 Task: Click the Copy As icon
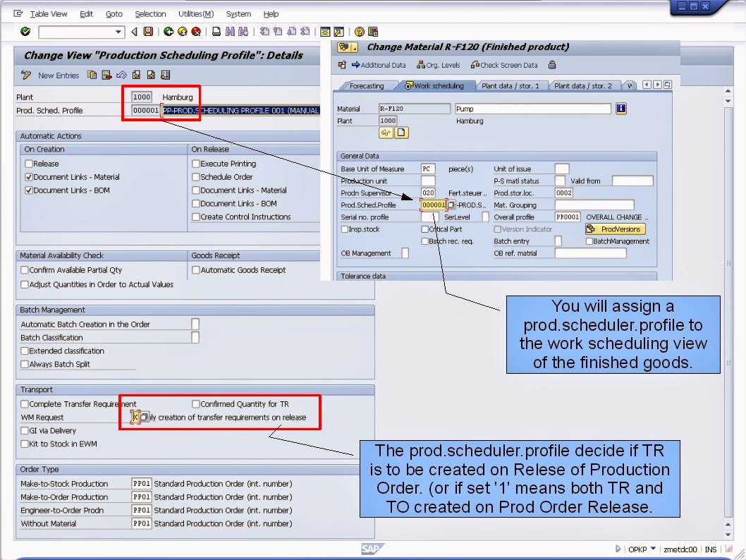coord(92,75)
